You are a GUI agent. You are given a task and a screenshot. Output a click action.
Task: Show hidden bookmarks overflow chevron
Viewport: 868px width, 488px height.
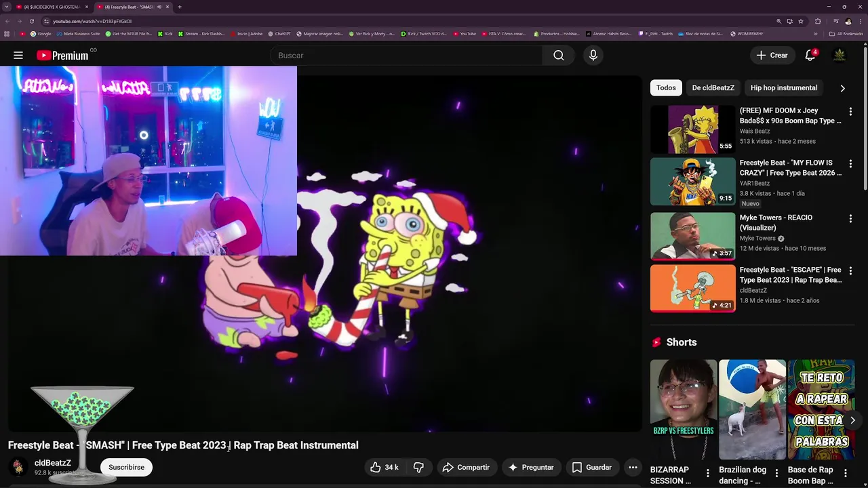816,33
